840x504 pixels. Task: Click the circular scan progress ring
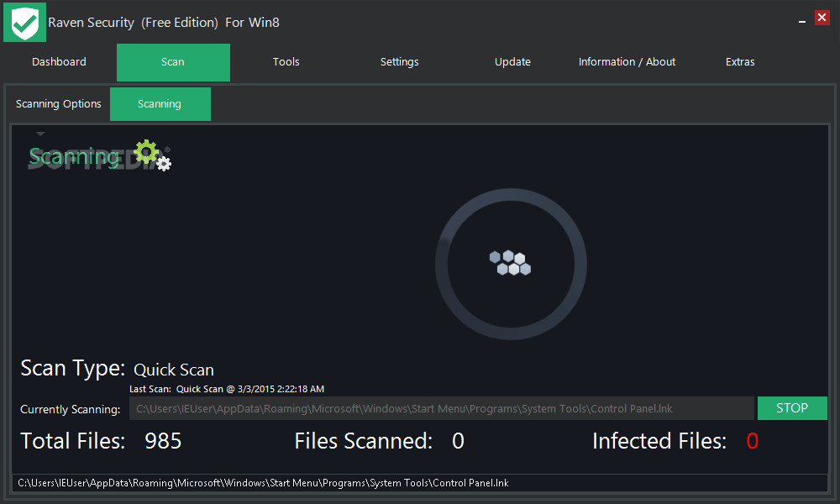point(511,264)
